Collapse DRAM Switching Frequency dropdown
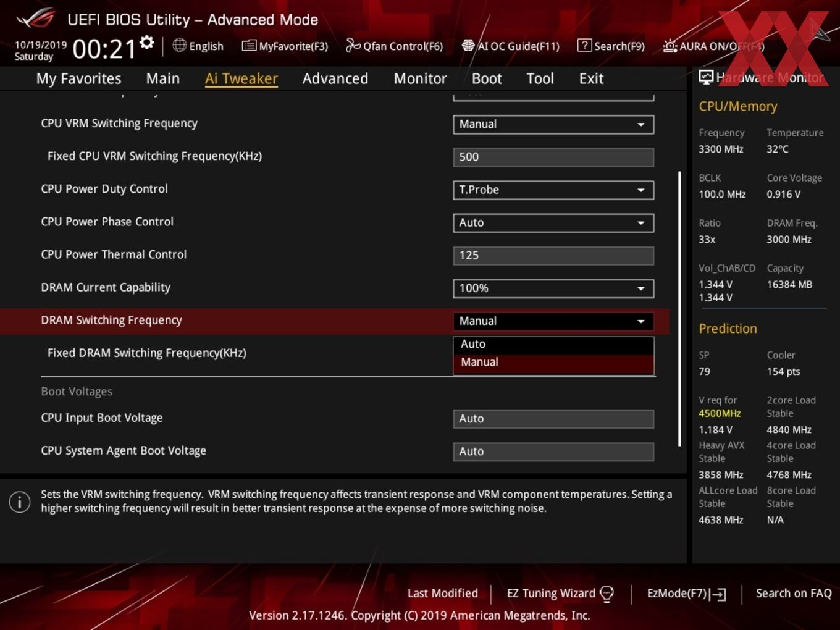The height and width of the screenshot is (630, 840). pyautogui.click(x=553, y=321)
